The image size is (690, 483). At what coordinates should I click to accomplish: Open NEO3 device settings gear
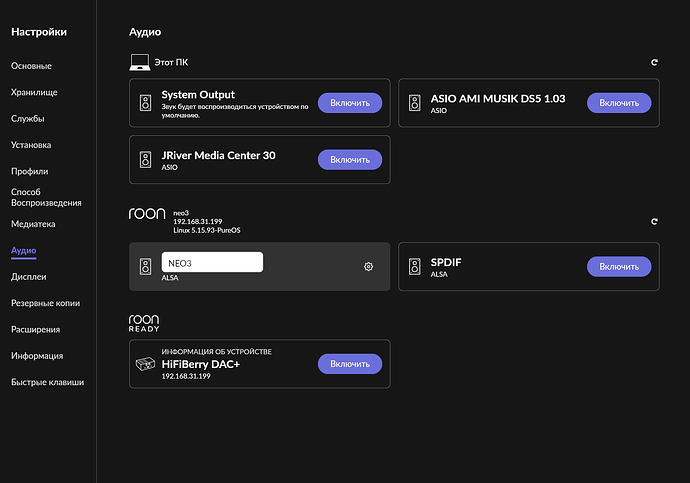368,267
